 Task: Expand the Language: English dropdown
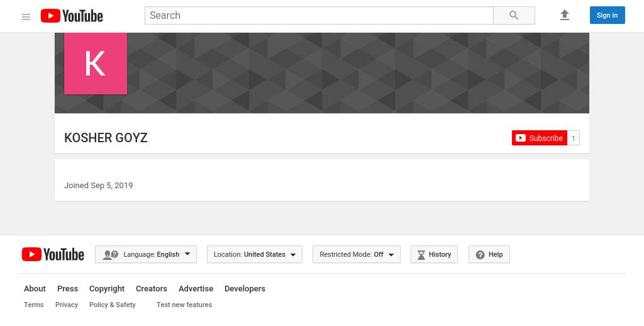[x=146, y=254]
